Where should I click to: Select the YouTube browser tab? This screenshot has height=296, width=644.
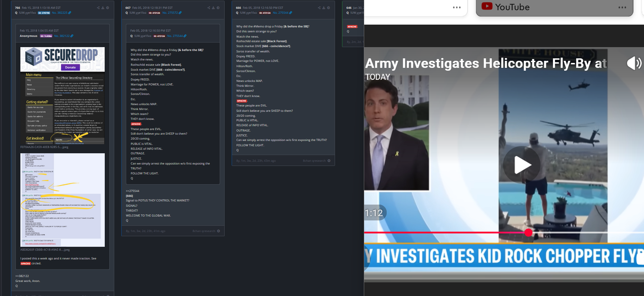click(554, 8)
